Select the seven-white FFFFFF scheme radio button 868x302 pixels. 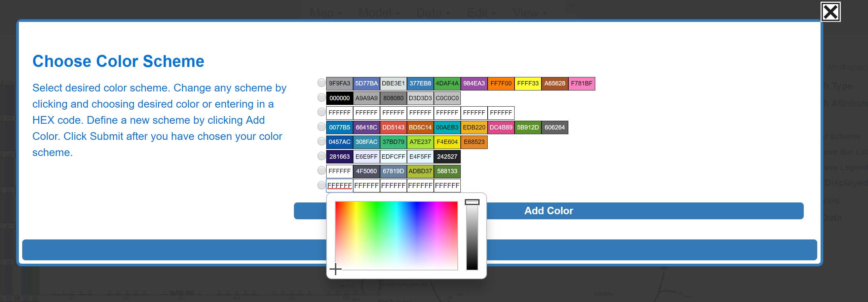click(322, 112)
